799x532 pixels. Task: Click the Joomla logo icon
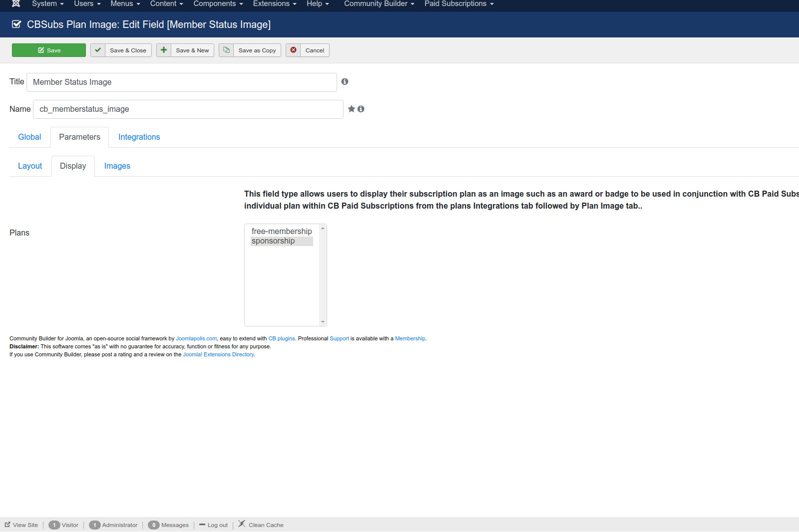[16, 3]
